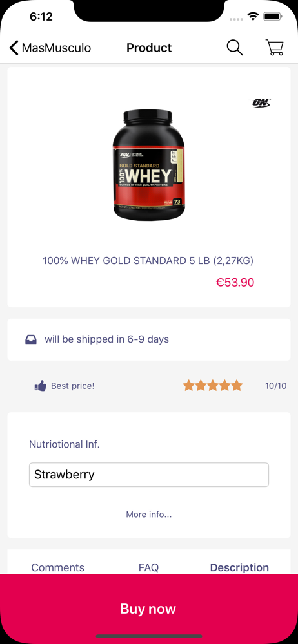Tap the 10/10 rating score
Viewport: 298px width, 644px height.
point(276,386)
